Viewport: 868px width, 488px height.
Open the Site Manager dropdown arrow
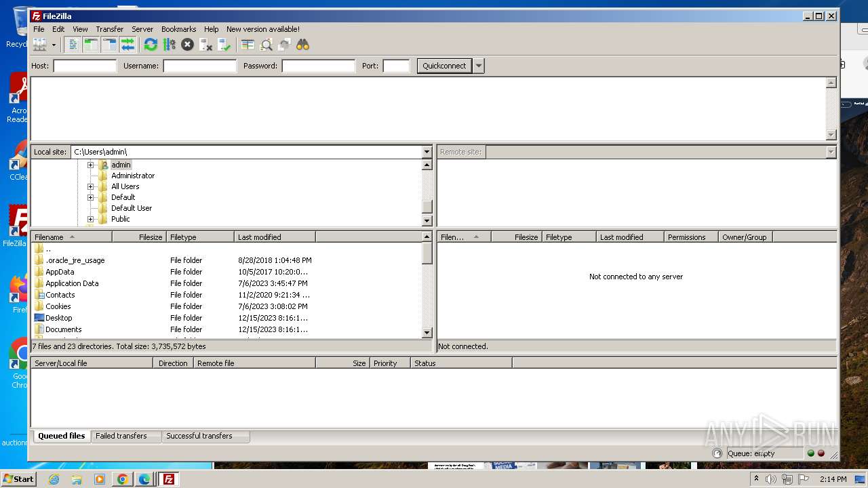click(54, 45)
